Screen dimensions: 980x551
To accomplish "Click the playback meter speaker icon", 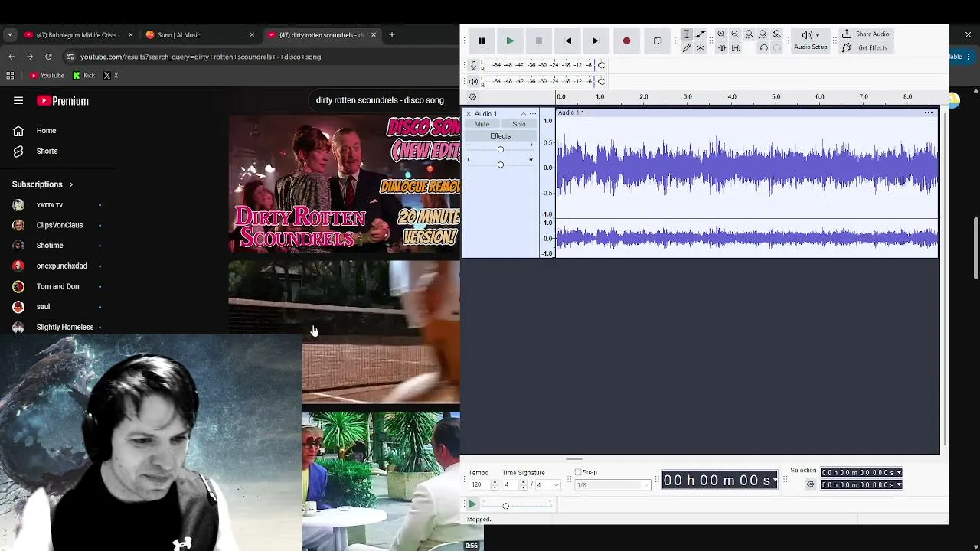I will pyautogui.click(x=473, y=81).
